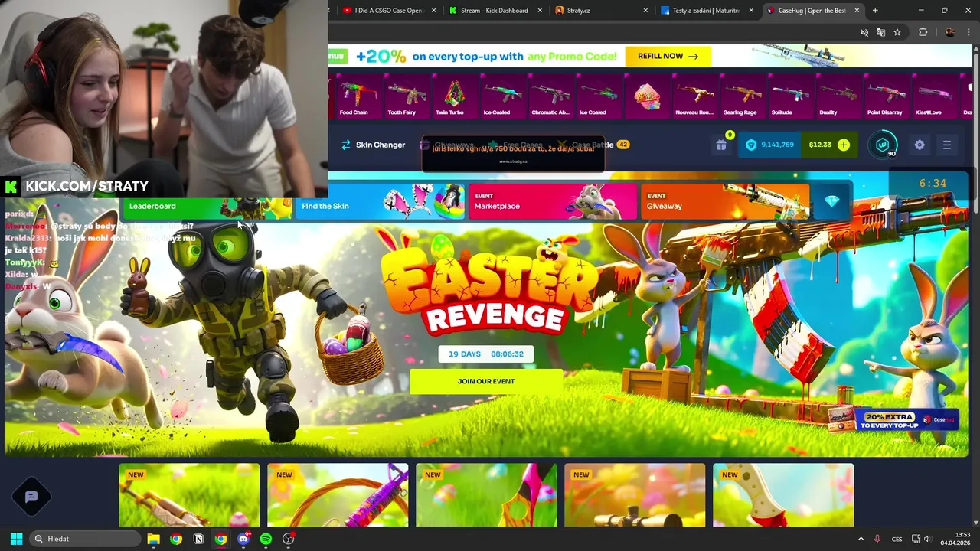Close the CaseHug browser tab
Screen dimensions: 980x551
tap(857, 11)
